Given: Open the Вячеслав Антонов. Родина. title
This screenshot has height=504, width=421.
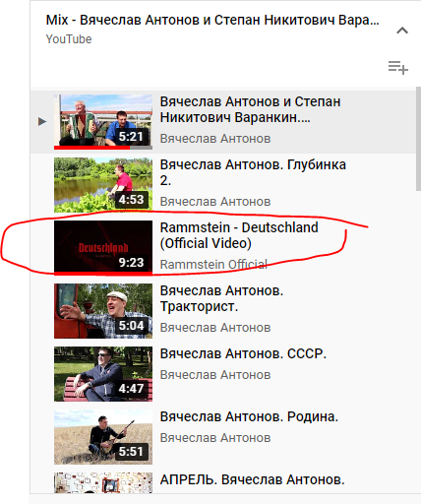Looking at the screenshot, I should click(249, 416).
